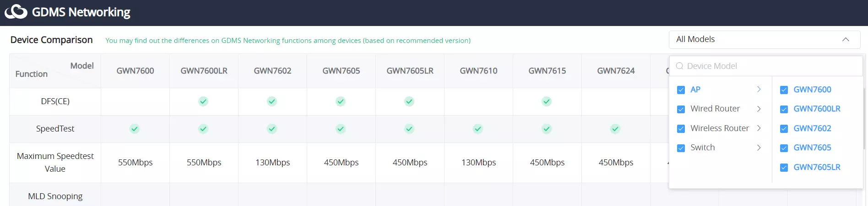Image resolution: width=868 pixels, height=206 pixels.
Task: Uncheck the GWN7600LR model checkbox
Action: click(784, 109)
